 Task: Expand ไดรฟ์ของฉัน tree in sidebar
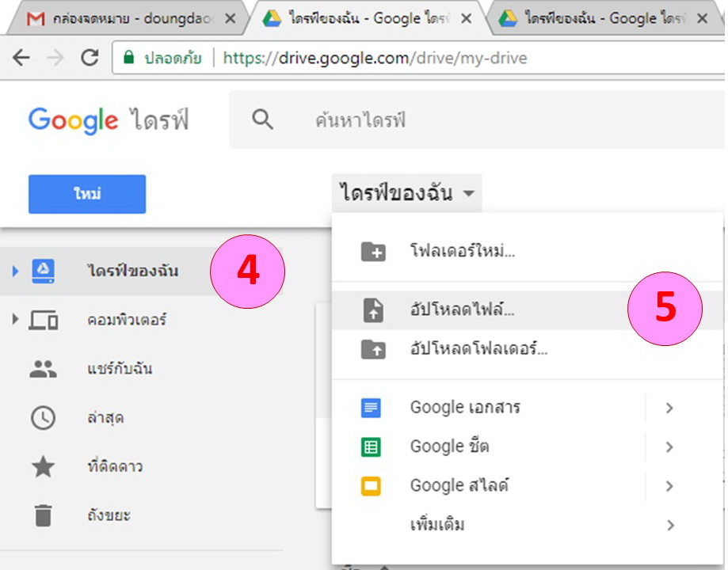15,271
